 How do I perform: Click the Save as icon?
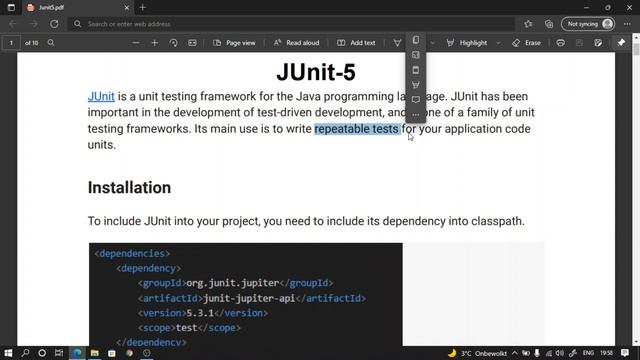point(598,42)
